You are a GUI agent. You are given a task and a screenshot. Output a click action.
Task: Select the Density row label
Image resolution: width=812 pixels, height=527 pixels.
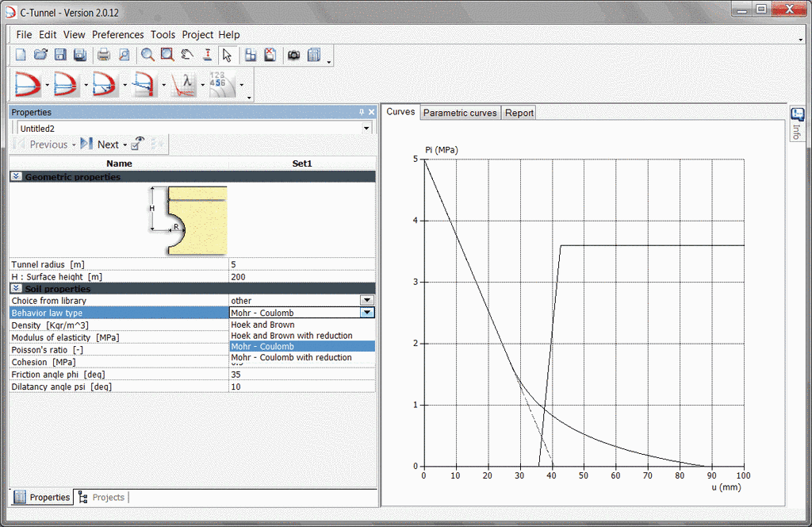click(50, 325)
